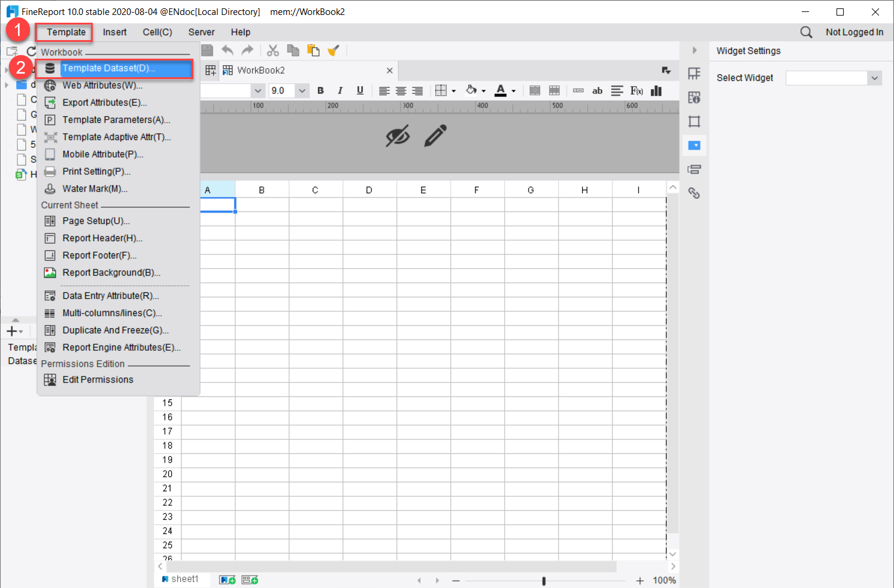The image size is (894, 588).
Task: Open the chart insert tool
Action: pos(656,90)
